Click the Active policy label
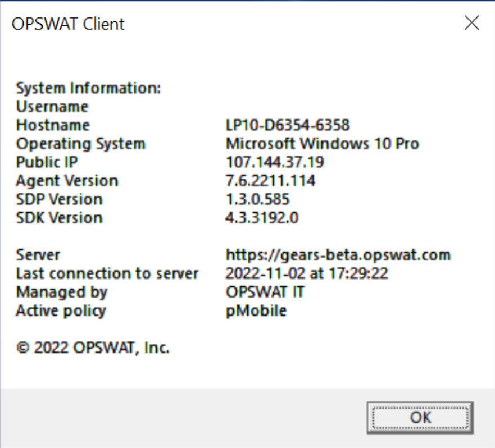The width and height of the screenshot is (495, 448). click(61, 311)
